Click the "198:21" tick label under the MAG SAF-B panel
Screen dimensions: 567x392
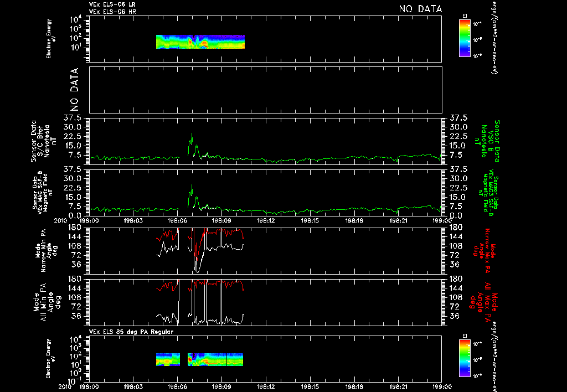click(399, 220)
